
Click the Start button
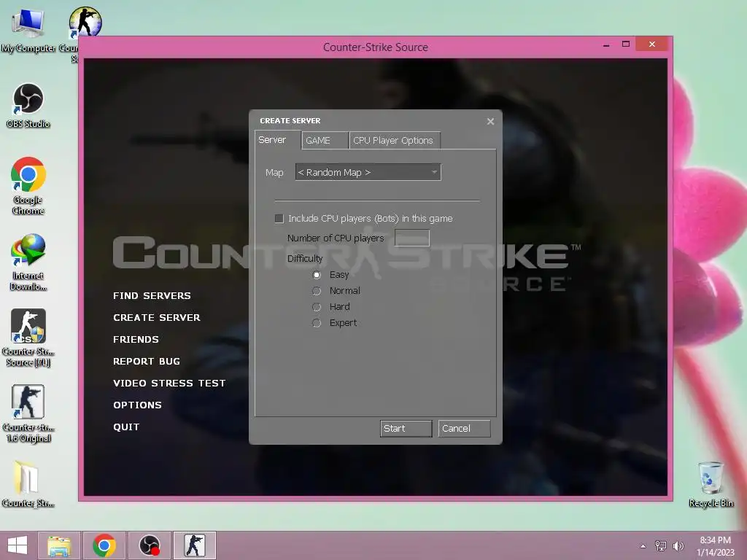click(406, 429)
